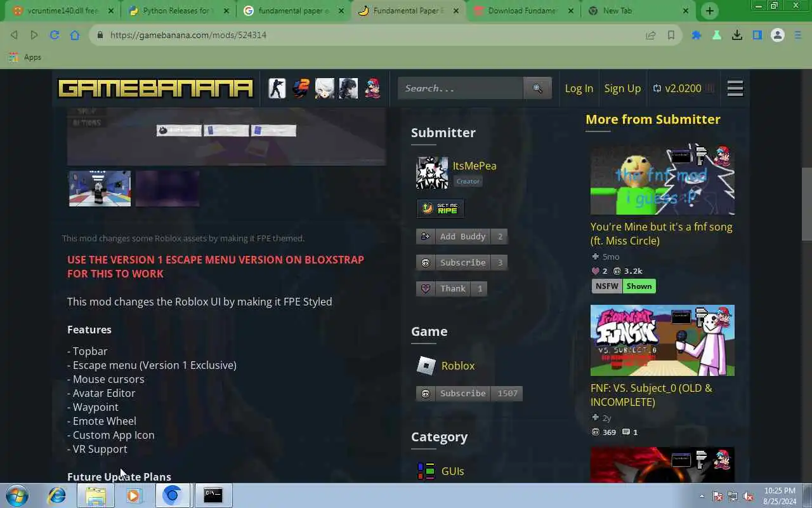Screen dimensions: 812x508
Task: Click the Counter-Strike game icon in GameBanana header
Action: (277, 88)
